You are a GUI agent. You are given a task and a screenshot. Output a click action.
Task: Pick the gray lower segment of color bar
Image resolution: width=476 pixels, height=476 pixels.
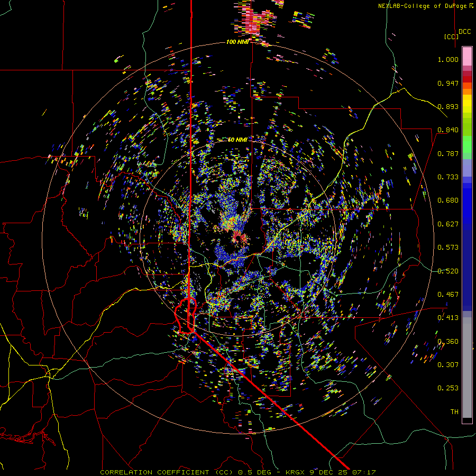tap(467, 368)
